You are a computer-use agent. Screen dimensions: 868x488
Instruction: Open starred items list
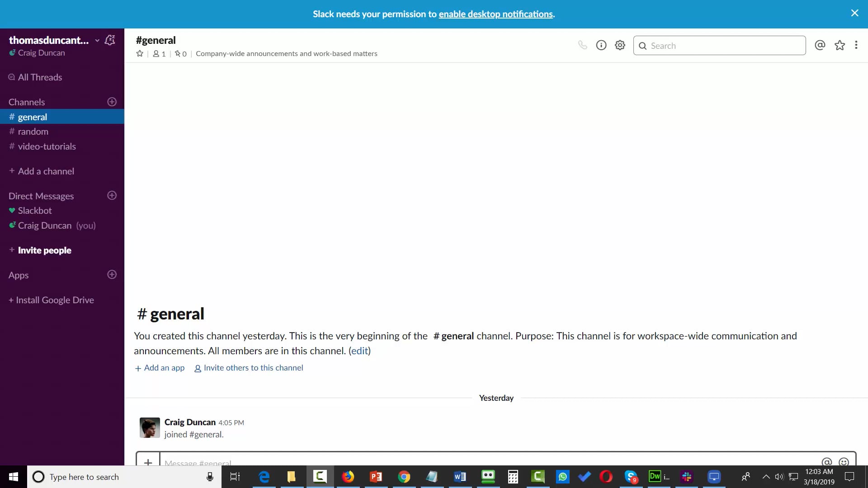840,45
